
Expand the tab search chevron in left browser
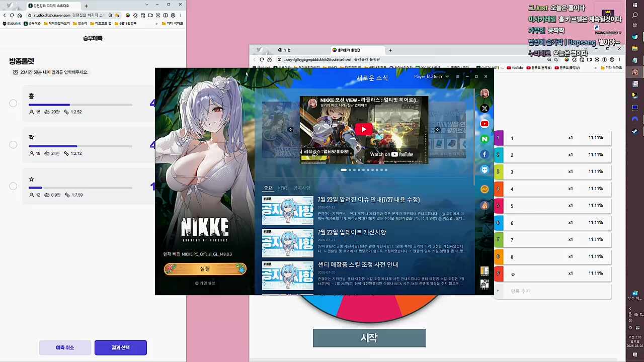click(146, 5)
